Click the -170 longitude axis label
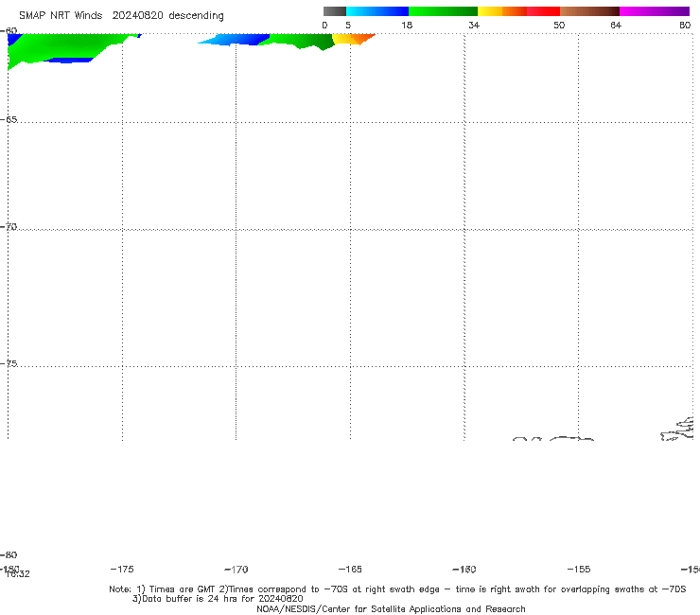The height and width of the screenshot is (615, 700). [236, 570]
